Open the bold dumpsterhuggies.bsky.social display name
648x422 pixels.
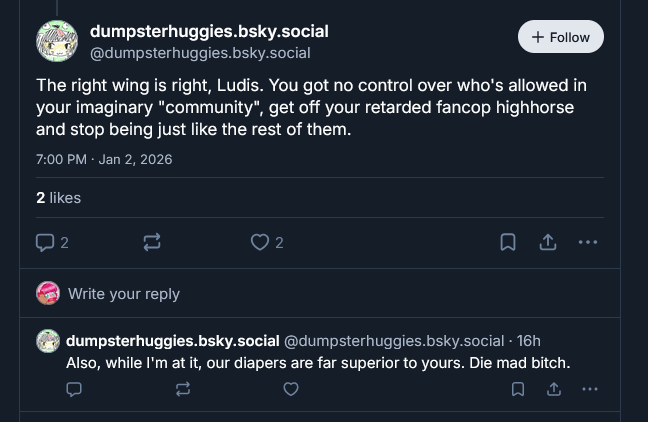point(209,31)
